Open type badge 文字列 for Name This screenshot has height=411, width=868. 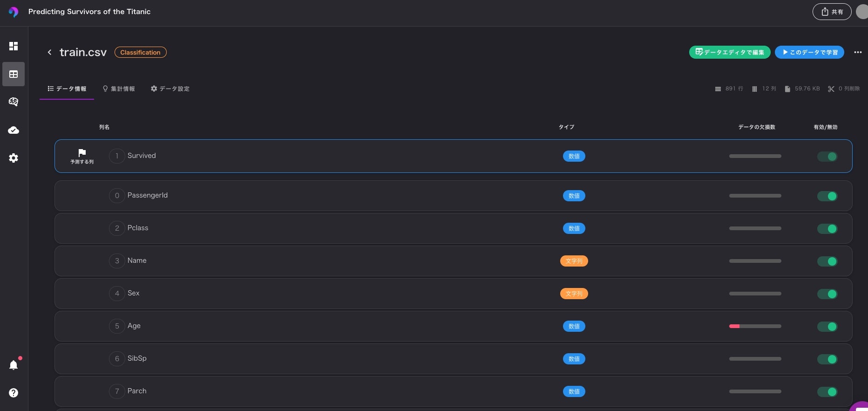[x=574, y=261]
